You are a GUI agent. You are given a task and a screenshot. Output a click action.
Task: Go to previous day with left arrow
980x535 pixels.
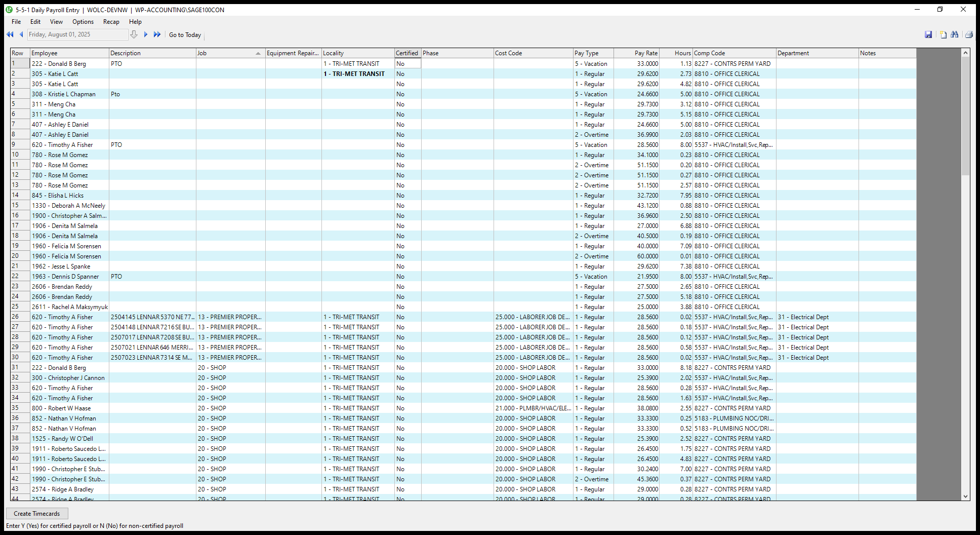[x=21, y=34]
